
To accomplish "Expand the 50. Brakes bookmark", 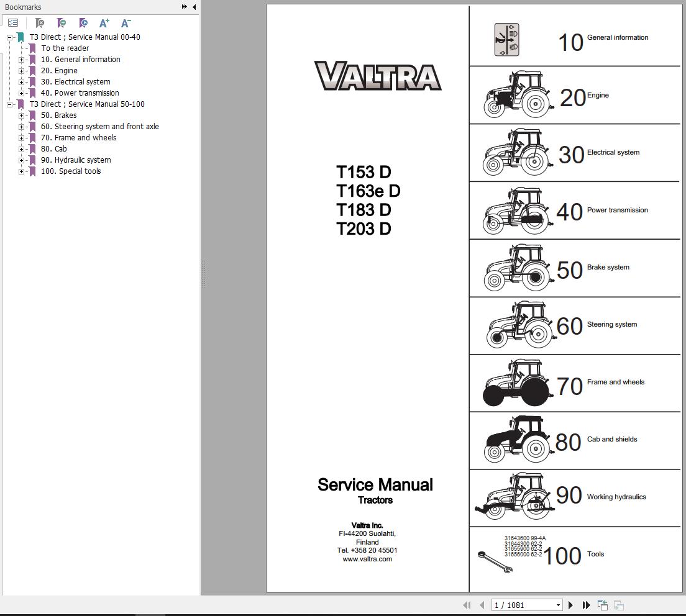I will [21, 116].
